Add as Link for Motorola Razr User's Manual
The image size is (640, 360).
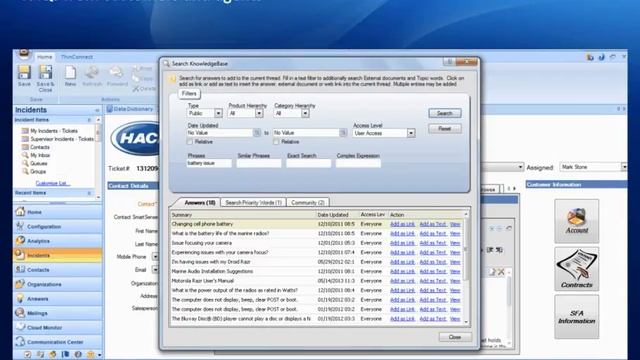click(x=402, y=281)
